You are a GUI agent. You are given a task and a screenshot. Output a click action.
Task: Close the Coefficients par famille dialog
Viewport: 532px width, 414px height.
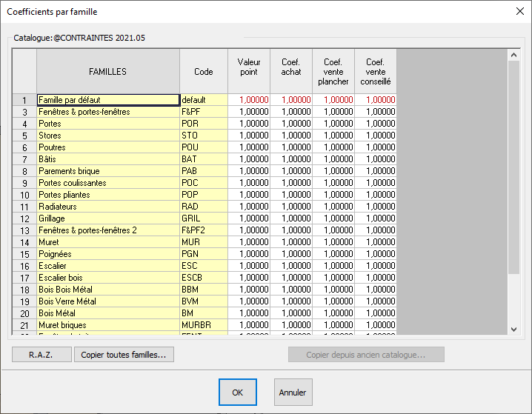click(x=519, y=11)
